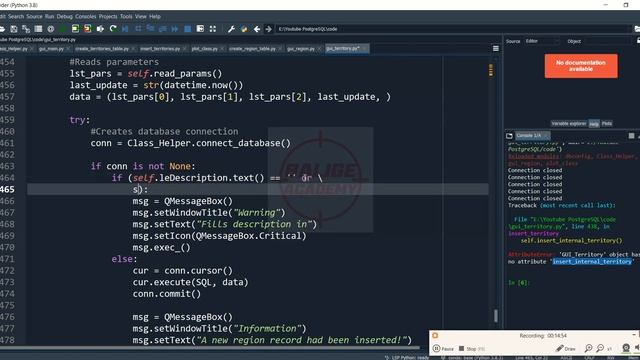Click recorder zoom in magnifier

(588, 348)
